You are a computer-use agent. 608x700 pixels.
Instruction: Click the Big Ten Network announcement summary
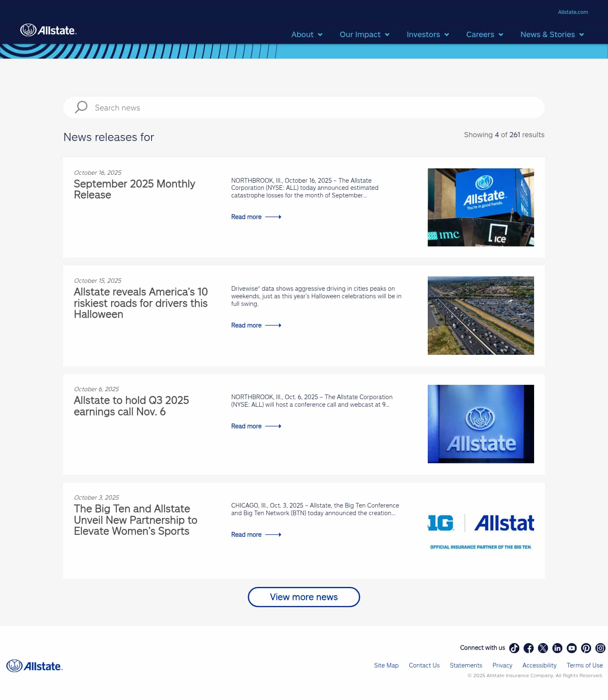315,509
